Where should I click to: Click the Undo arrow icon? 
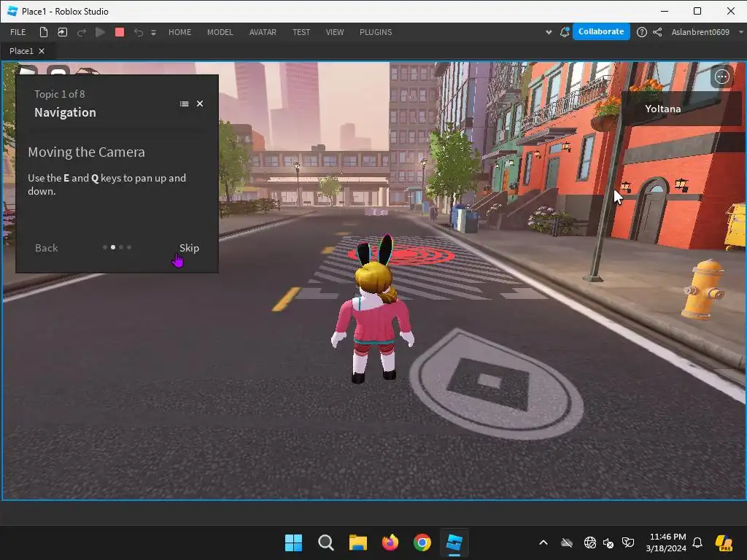point(138,32)
